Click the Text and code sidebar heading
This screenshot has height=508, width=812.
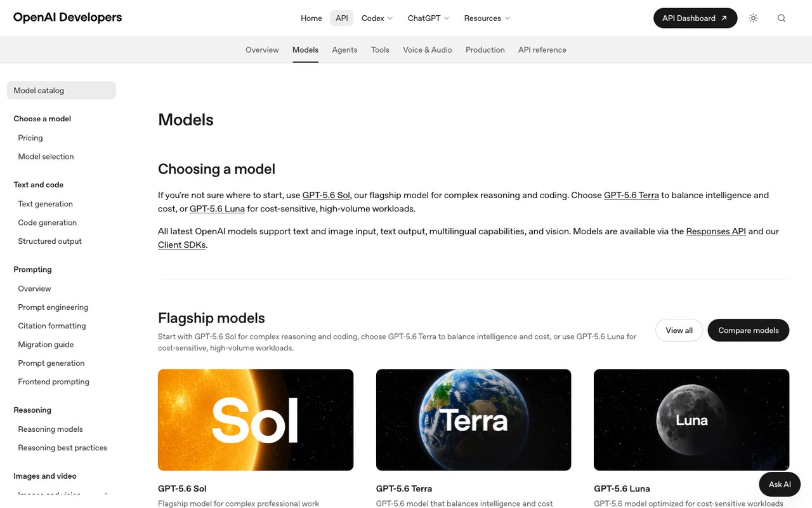point(38,185)
